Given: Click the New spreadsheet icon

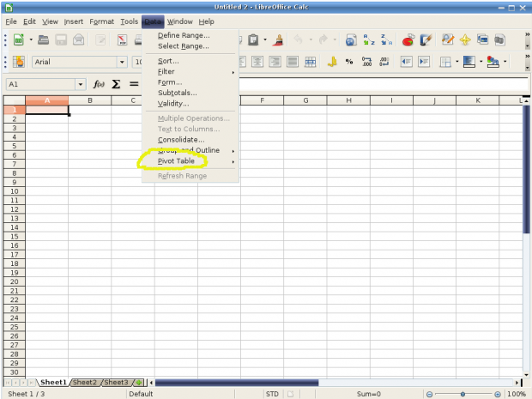Looking at the screenshot, I should point(19,39).
